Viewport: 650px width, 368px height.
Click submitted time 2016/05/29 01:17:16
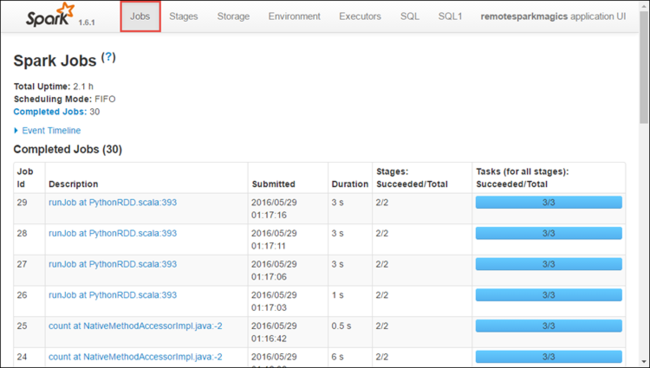274,209
